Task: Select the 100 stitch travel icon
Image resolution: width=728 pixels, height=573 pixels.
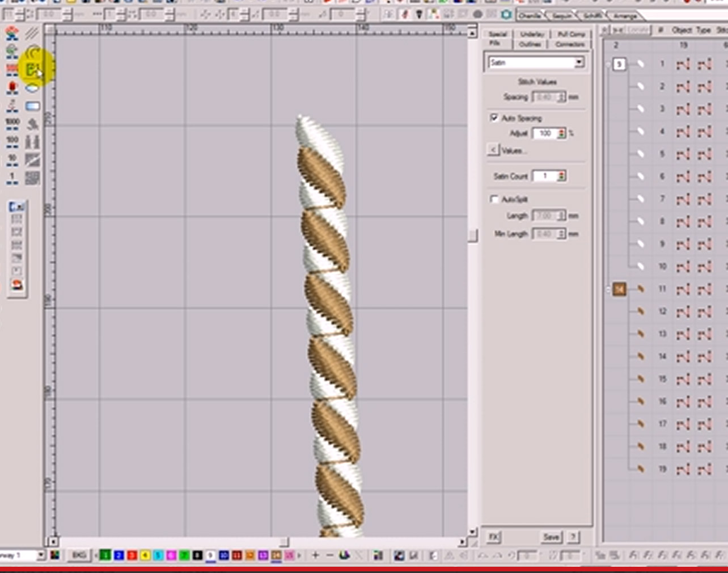Action: [x=12, y=141]
